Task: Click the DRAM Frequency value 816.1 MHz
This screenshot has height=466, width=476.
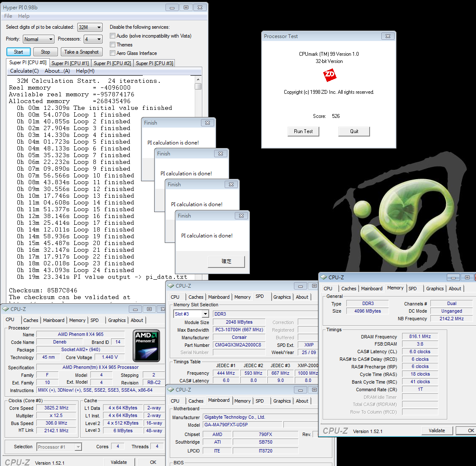Action: [x=420, y=336]
